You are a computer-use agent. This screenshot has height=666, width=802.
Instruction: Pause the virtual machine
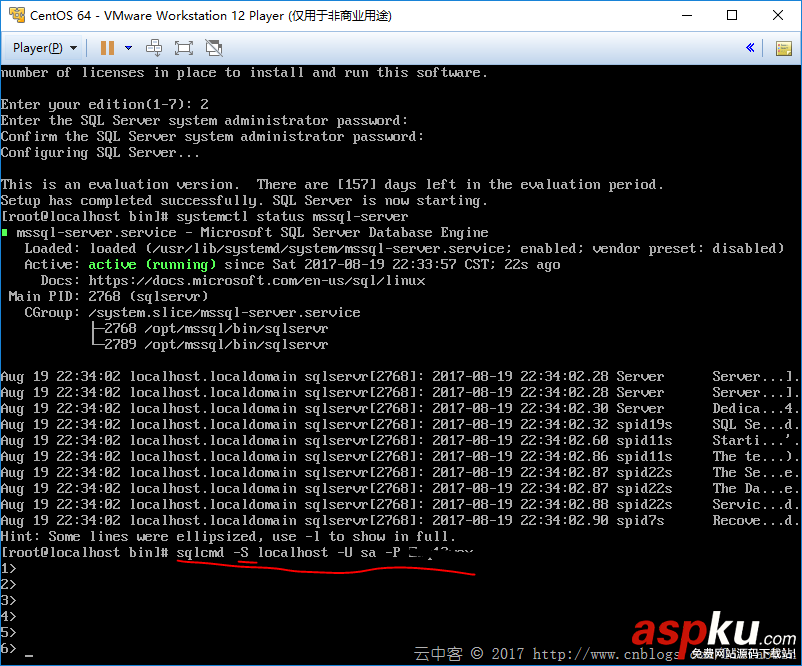(x=107, y=48)
